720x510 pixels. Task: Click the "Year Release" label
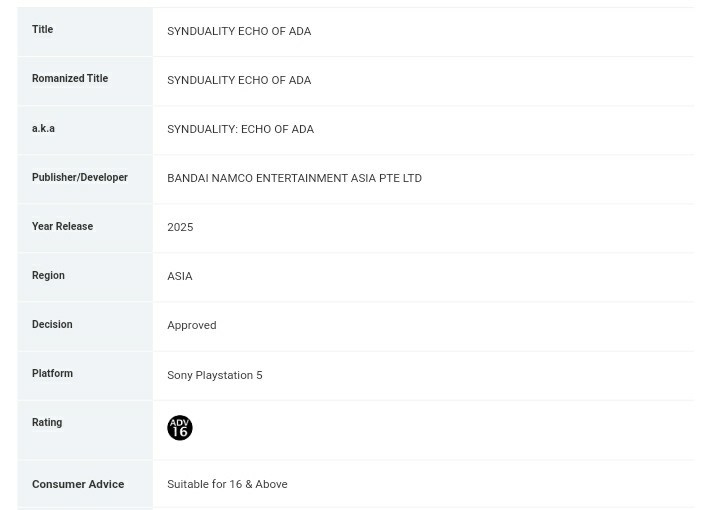pyautogui.click(x=62, y=226)
